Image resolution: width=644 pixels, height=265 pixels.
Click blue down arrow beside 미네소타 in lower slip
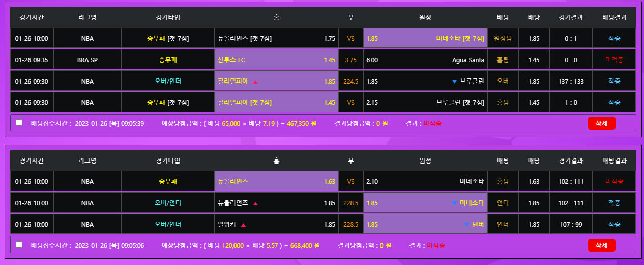454,203
